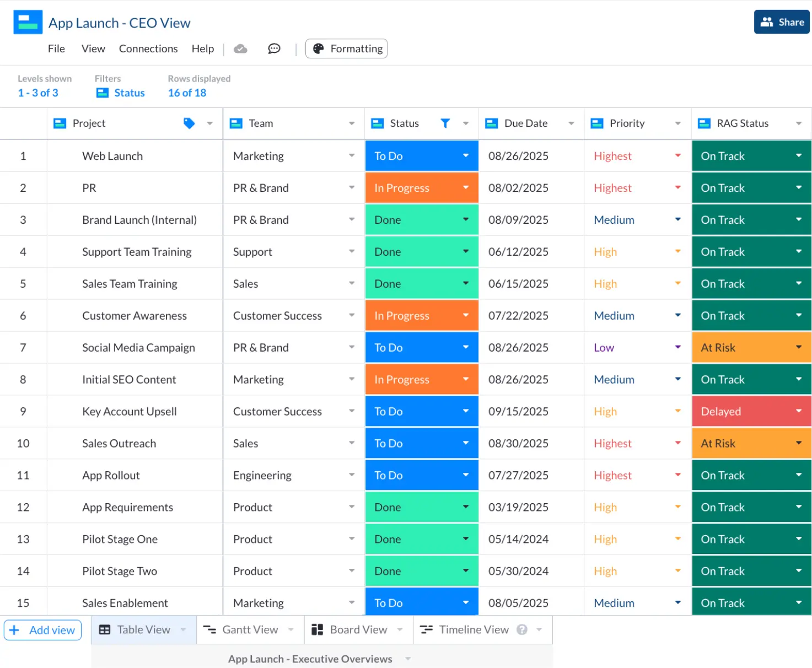Open Priority dropdown for Social Media Campaign row
This screenshot has height=668, width=812.
(678, 347)
